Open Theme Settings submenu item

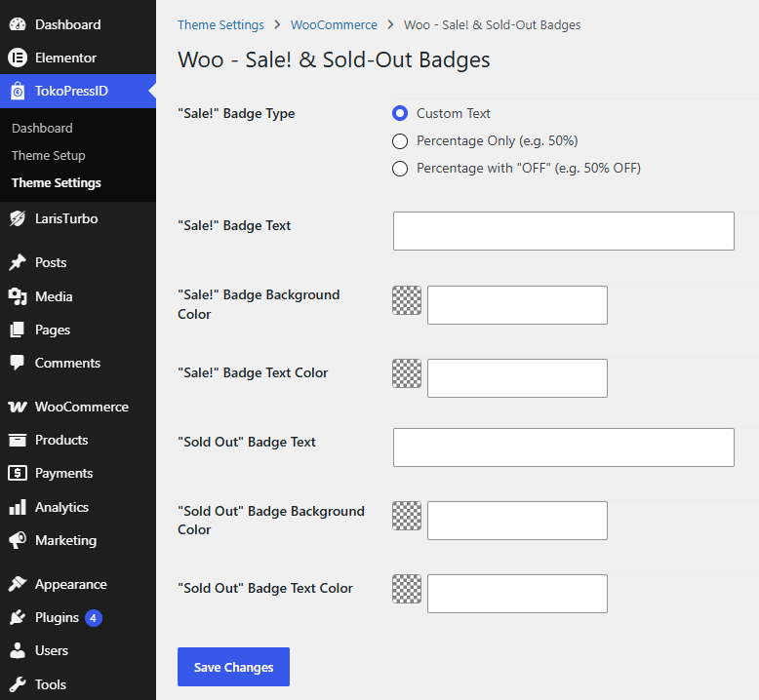[57, 183]
